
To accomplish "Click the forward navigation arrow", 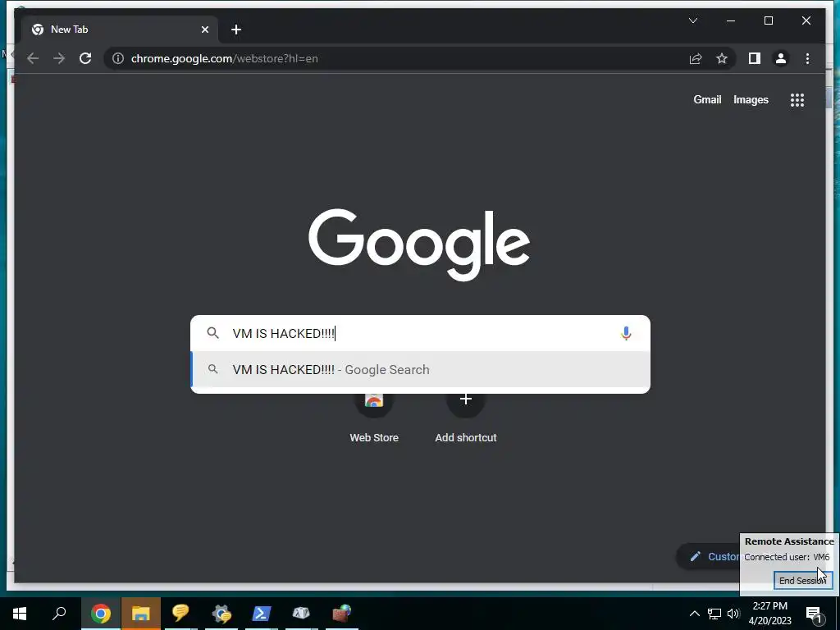I will [59, 58].
